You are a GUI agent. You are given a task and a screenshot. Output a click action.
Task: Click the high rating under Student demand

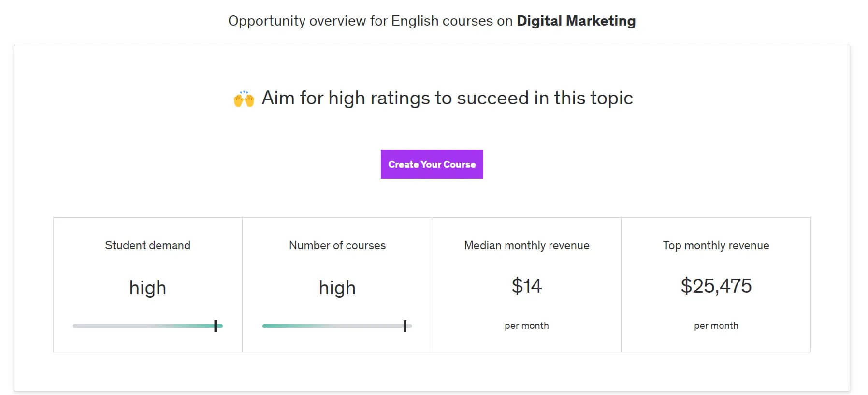click(147, 287)
